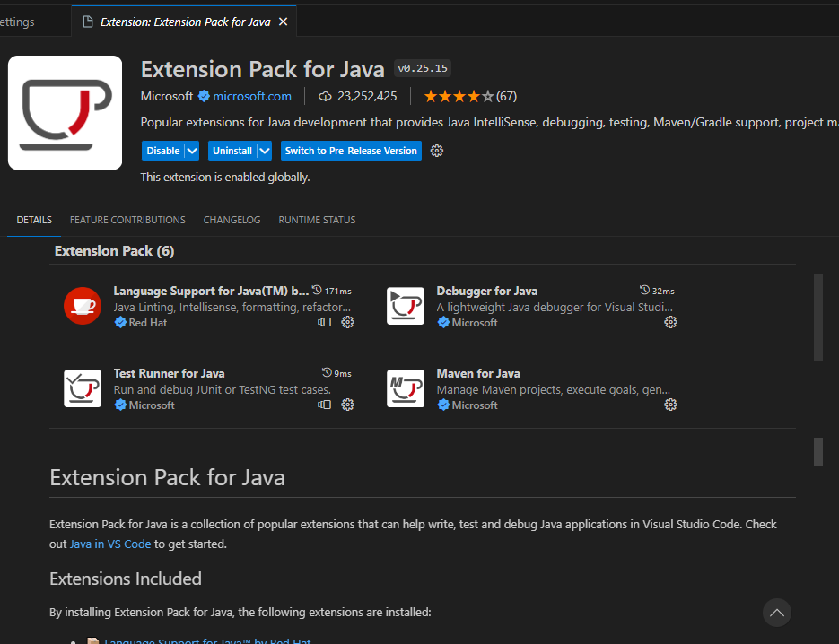Open the microsoft.com publisher link
This screenshot has height=644, width=839.
(252, 96)
